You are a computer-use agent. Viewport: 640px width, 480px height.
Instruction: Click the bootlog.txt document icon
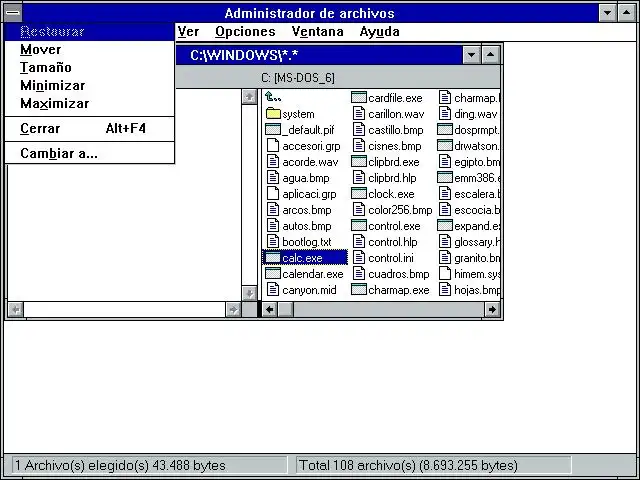(273, 241)
